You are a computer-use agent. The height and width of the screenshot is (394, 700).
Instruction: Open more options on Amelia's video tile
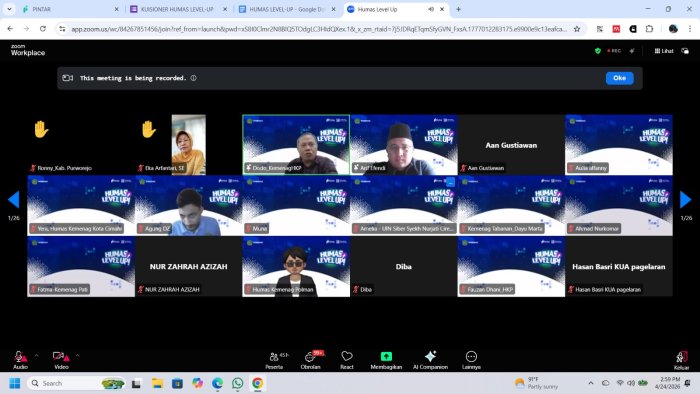point(450,182)
